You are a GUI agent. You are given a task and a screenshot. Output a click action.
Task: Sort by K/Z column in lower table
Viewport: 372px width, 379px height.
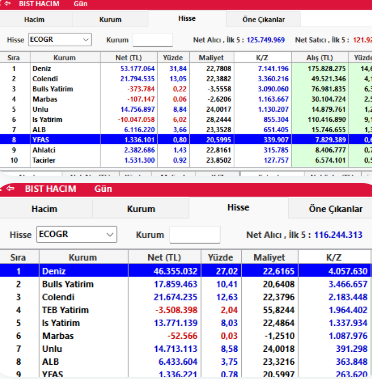[334, 257]
